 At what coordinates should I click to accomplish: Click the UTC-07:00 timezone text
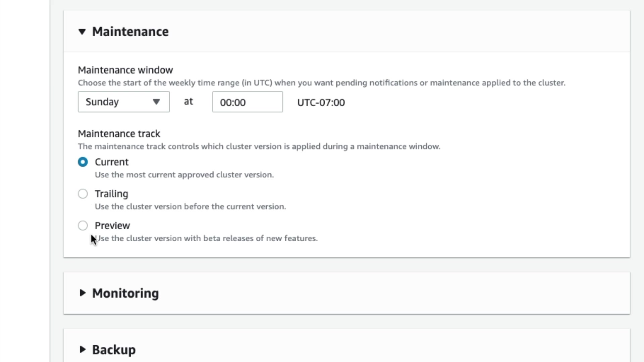tap(321, 103)
